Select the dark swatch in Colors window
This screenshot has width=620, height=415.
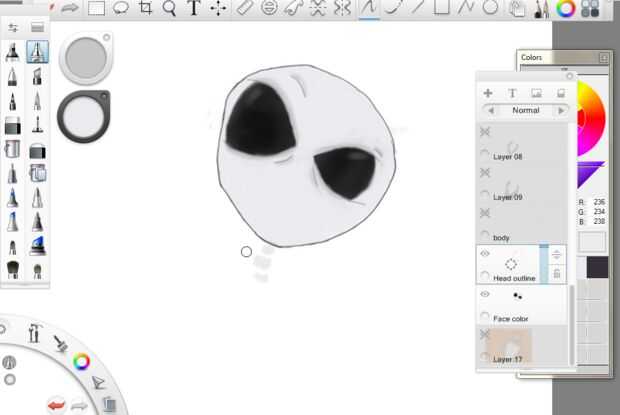(x=597, y=268)
